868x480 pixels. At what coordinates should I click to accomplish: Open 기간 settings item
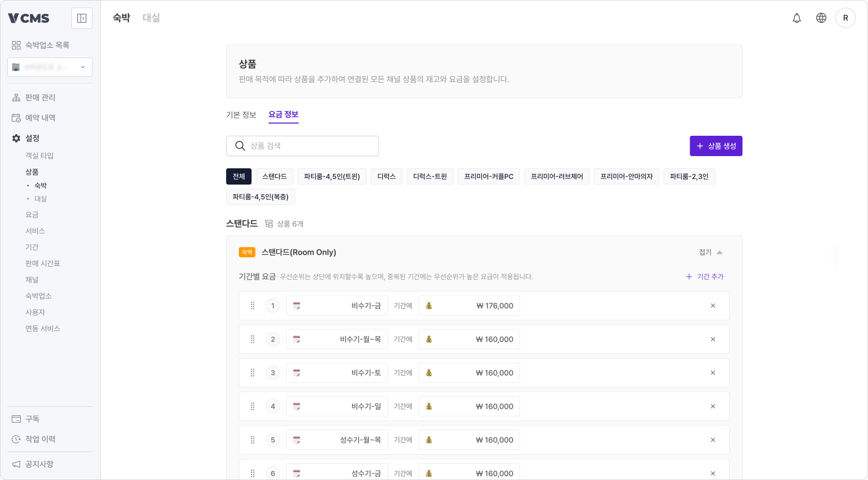pos(32,247)
